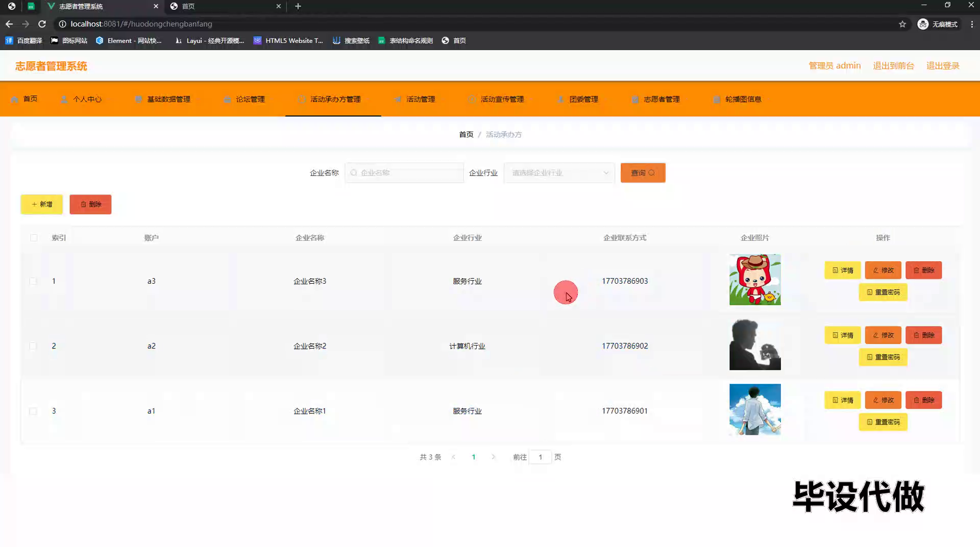Select page number 1 in pagination
This screenshot has width=980, height=547.
click(x=474, y=457)
